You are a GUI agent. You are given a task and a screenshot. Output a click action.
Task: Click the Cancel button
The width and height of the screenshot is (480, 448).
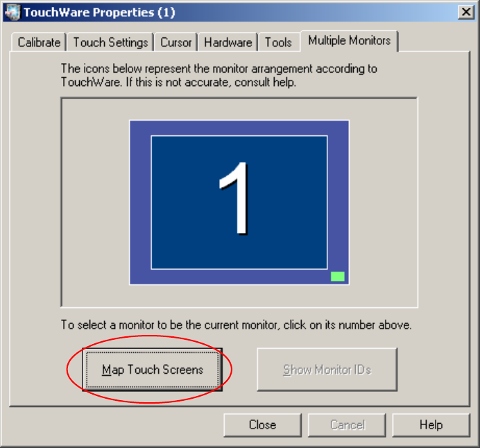[347, 424]
